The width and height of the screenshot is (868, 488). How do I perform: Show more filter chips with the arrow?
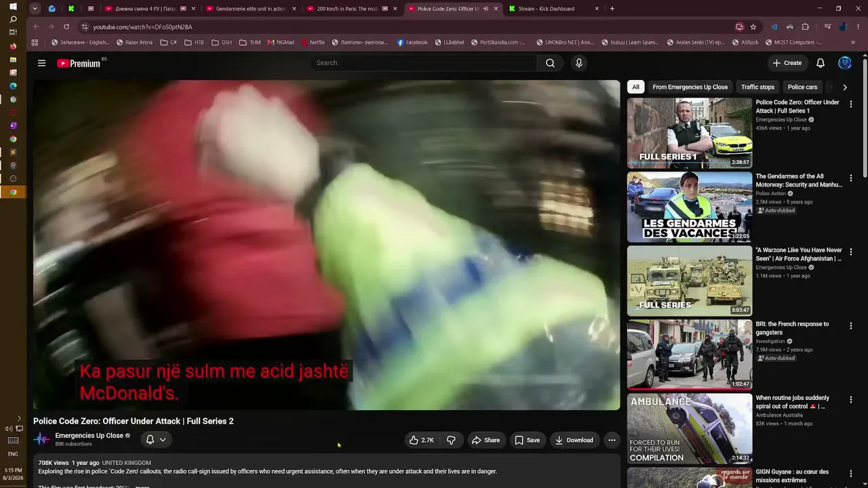click(844, 87)
